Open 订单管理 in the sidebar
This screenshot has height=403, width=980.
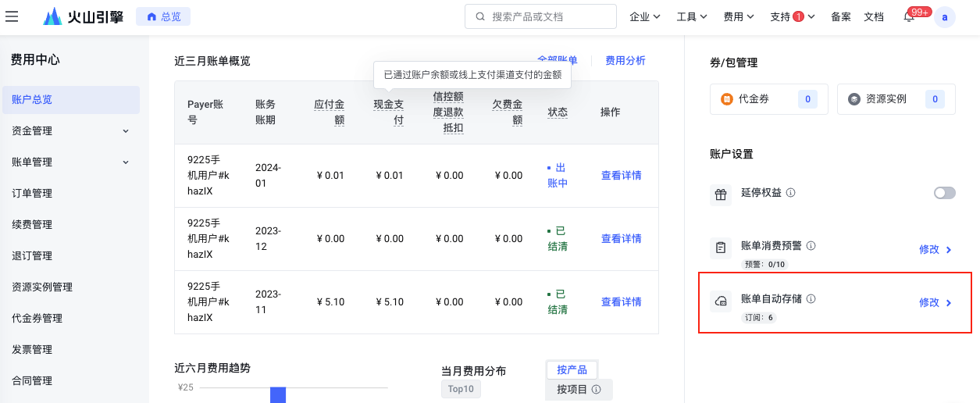(x=32, y=193)
